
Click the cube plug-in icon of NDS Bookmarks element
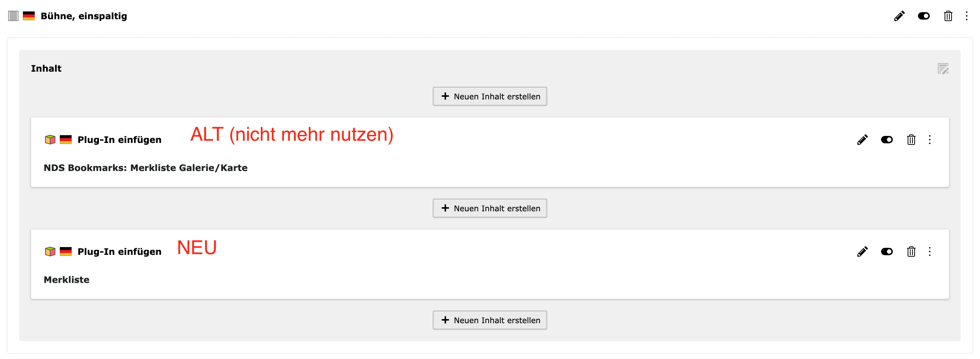click(x=50, y=140)
